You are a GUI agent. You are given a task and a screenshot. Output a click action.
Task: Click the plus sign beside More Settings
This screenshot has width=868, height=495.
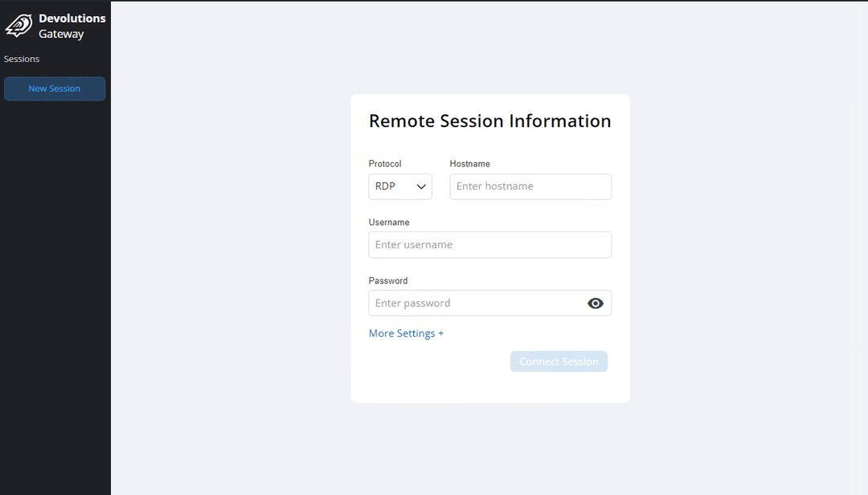coord(440,333)
